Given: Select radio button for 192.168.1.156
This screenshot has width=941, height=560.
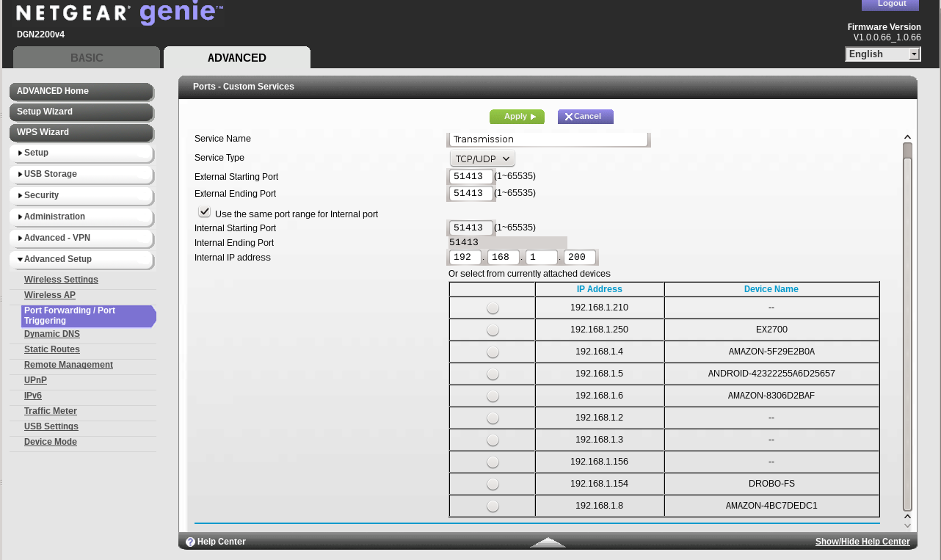Looking at the screenshot, I should (x=493, y=462).
